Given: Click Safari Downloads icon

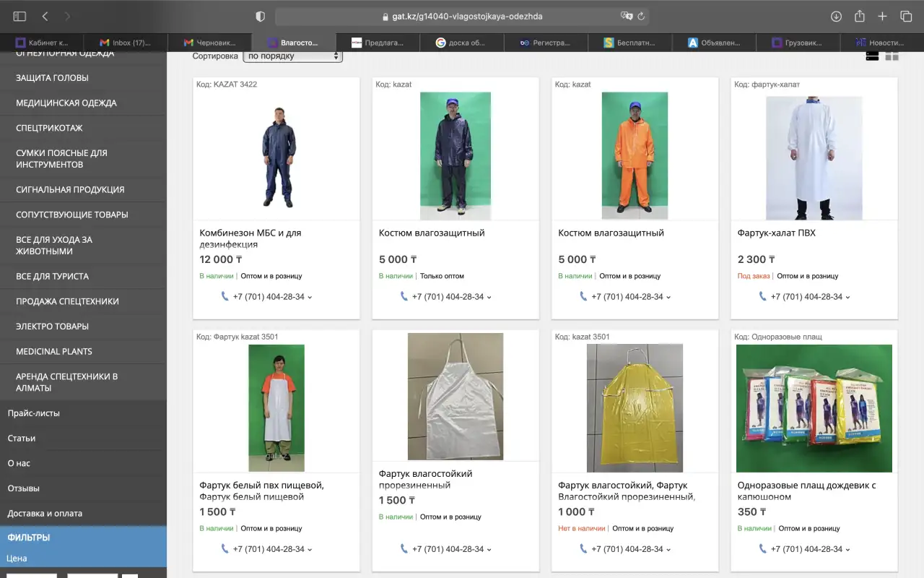Looking at the screenshot, I should (836, 16).
